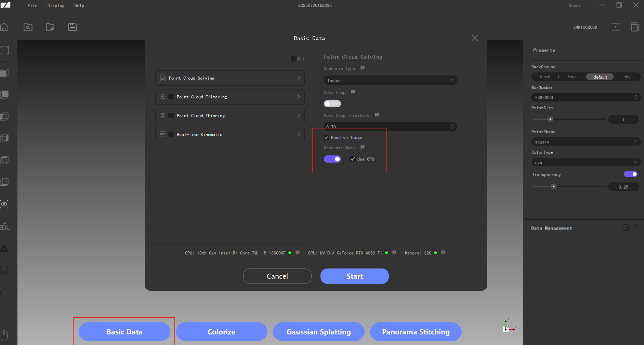Turn on the Auto Loop toggle

pos(332,104)
